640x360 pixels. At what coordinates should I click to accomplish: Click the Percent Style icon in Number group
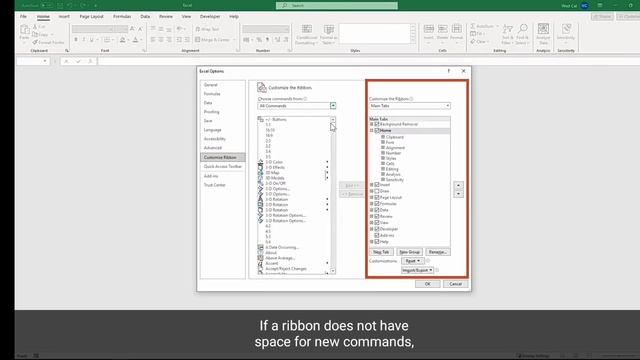pyautogui.click(x=259, y=40)
